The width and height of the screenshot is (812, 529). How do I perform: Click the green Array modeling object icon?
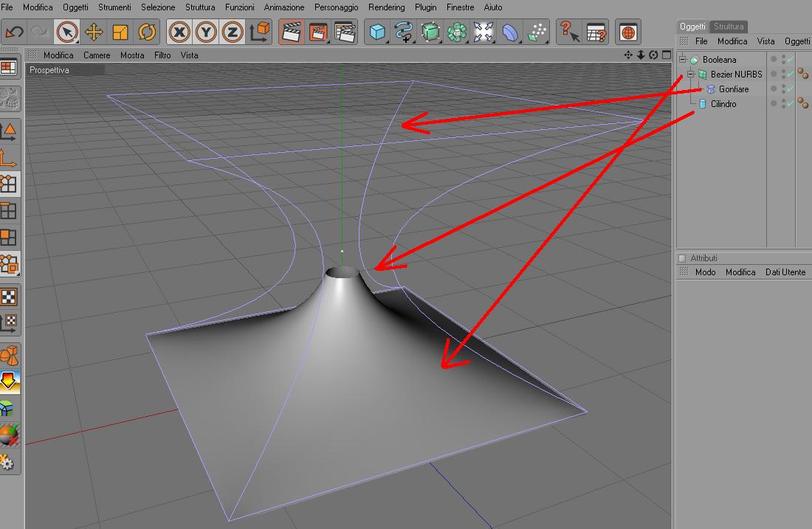coord(457,32)
